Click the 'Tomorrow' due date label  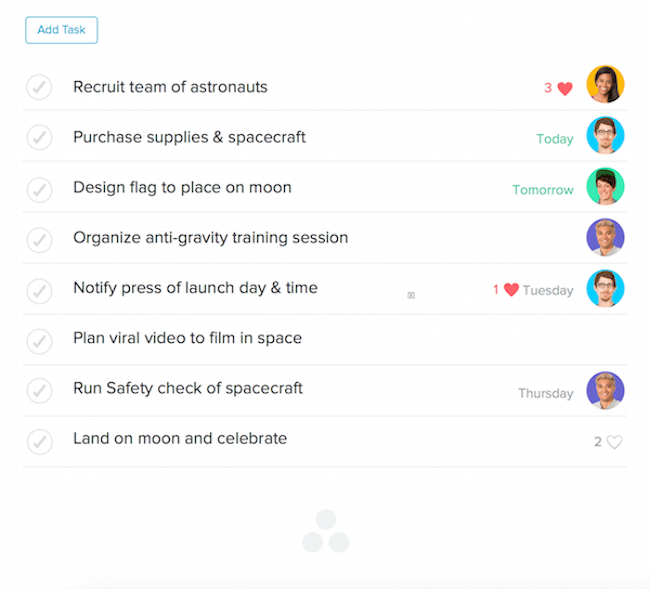(x=543, y=190)
